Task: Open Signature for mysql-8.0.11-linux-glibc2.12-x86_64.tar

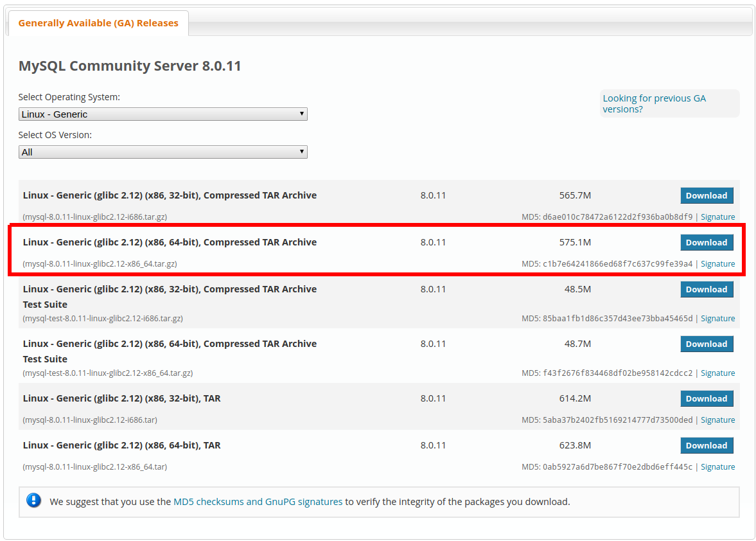Action: [717, 466]
